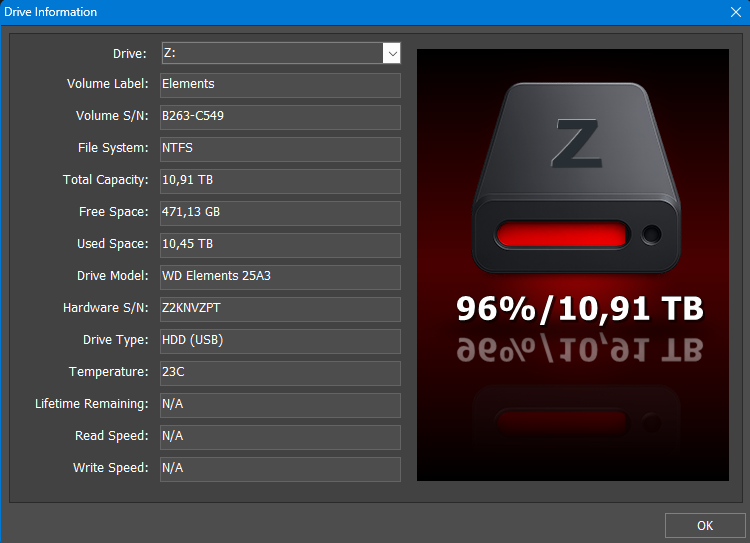Click the Hardware S/N field Z2KNVZPT

(280, 309)
